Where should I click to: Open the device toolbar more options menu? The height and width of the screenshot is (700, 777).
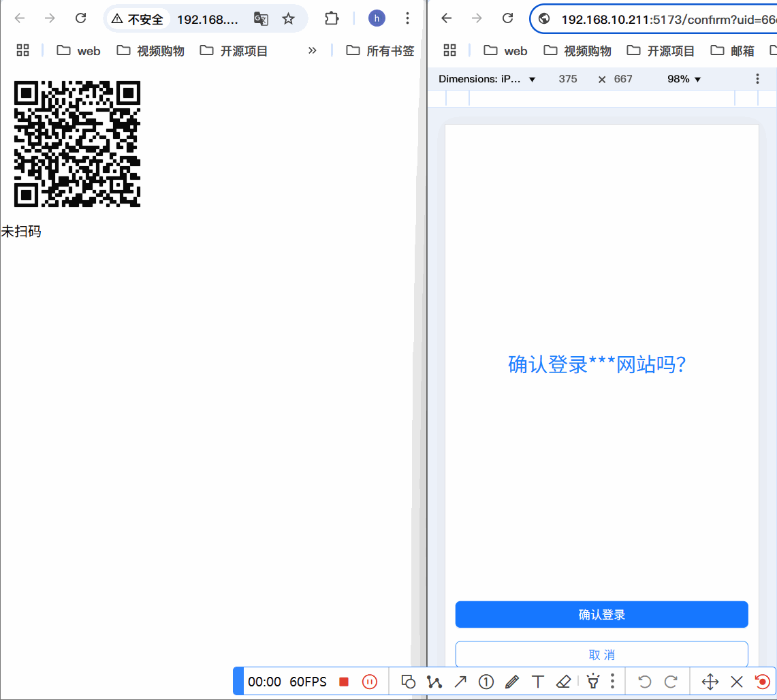pyautogui.click(x=757, y=78)
